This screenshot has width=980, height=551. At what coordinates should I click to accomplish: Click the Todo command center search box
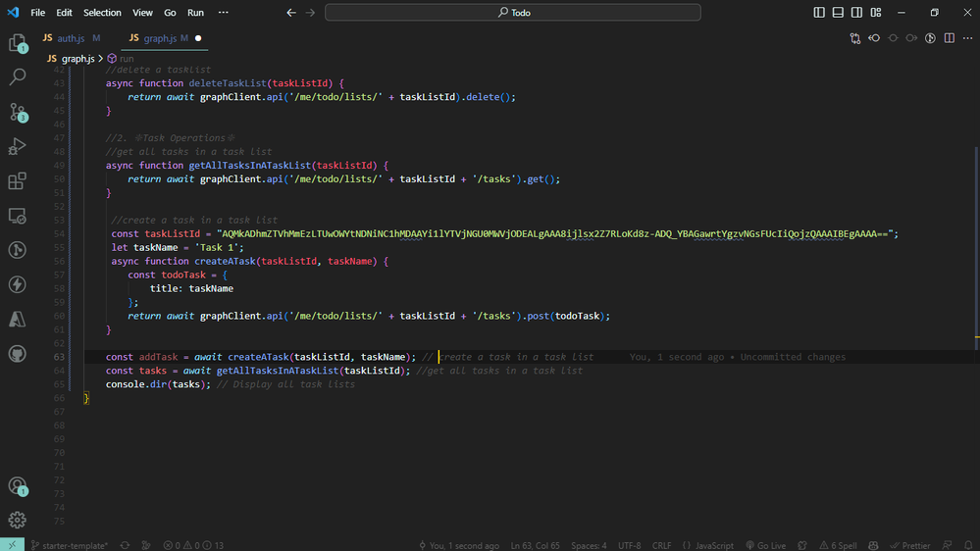point(513,13)
